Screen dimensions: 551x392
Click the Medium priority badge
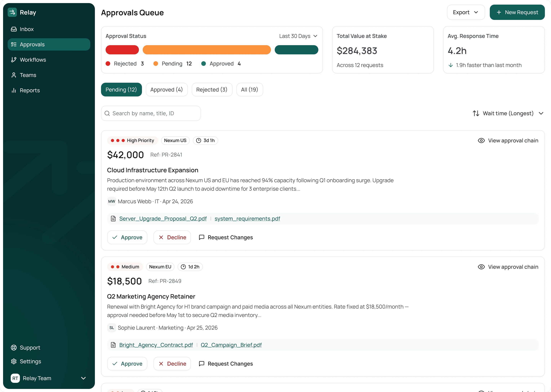point(125,267)
